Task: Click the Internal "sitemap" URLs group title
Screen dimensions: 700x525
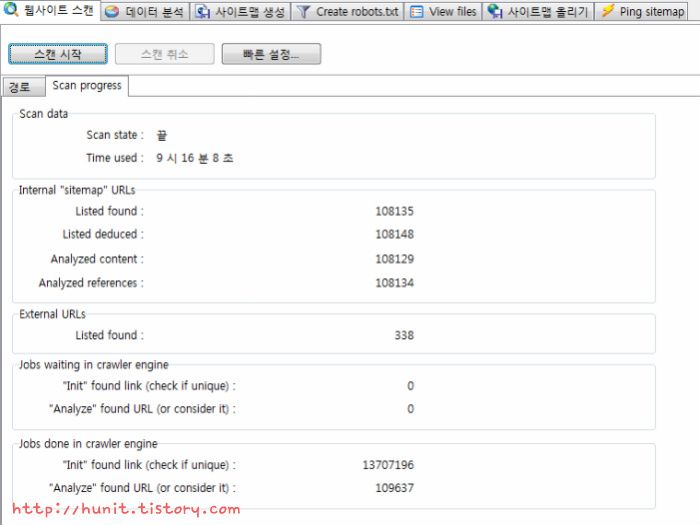Action: click(77, 190)
